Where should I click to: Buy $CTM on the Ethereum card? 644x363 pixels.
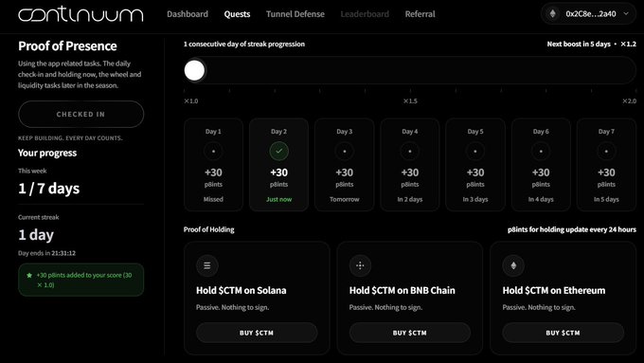point(563,333)
